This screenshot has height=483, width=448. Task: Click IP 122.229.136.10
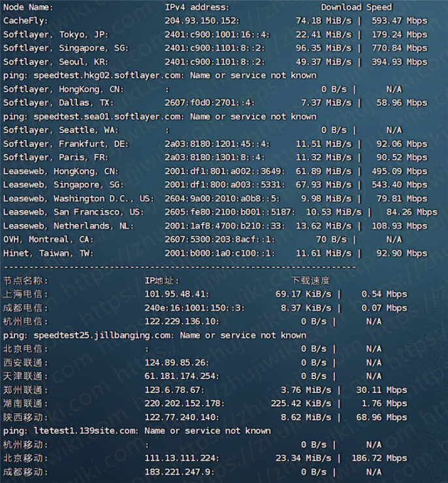[x=182, y=322]
